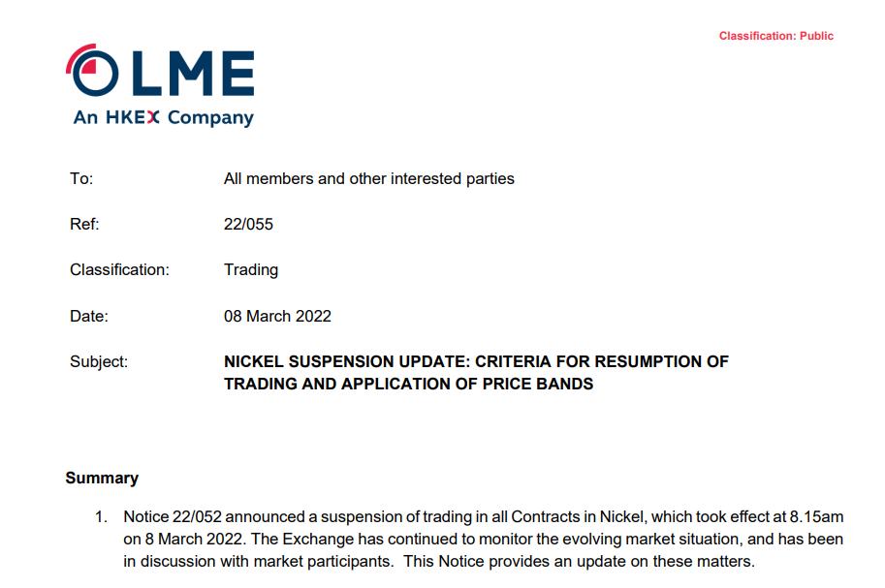Select "All members and other interested parties" text
This screenshot has height=588, width=885.
tap(368, 178)
